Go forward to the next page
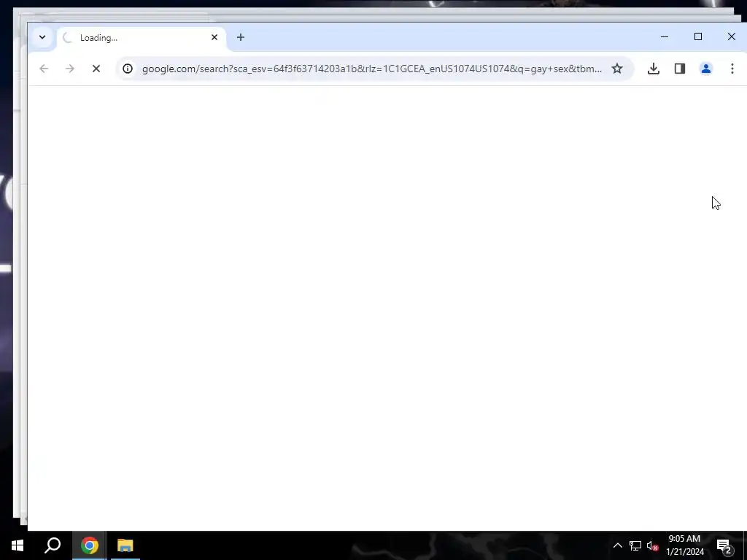 click(x=70, y=69)
